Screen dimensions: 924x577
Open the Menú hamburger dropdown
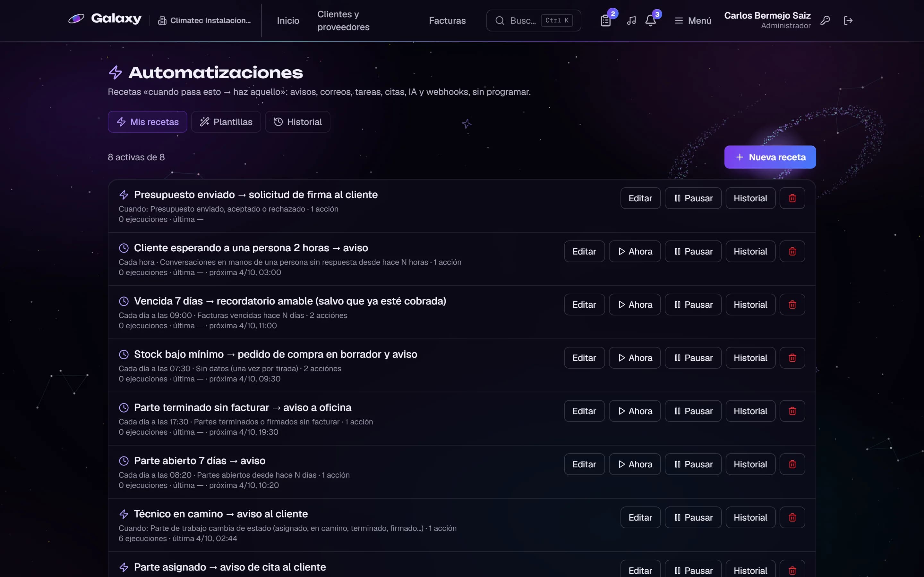click(x=693, y=21)
